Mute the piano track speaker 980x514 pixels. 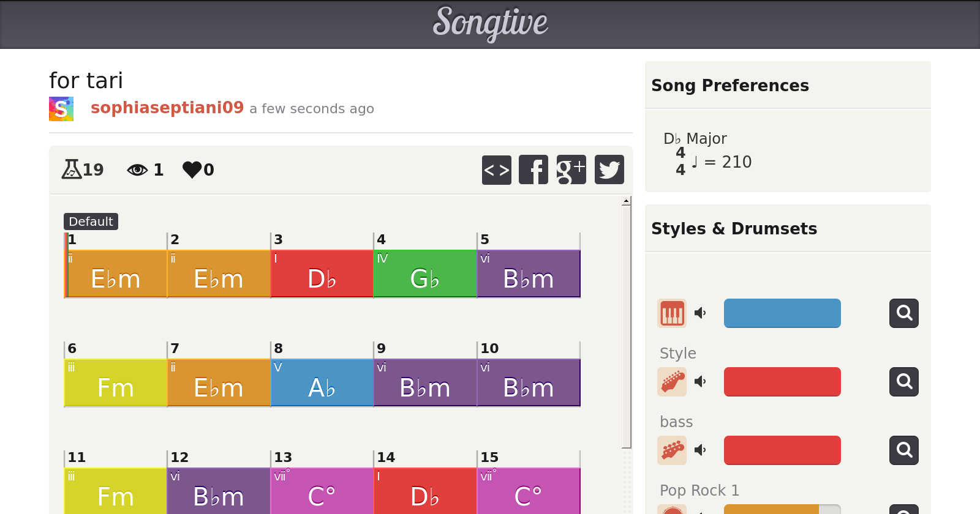coord(700,313)
